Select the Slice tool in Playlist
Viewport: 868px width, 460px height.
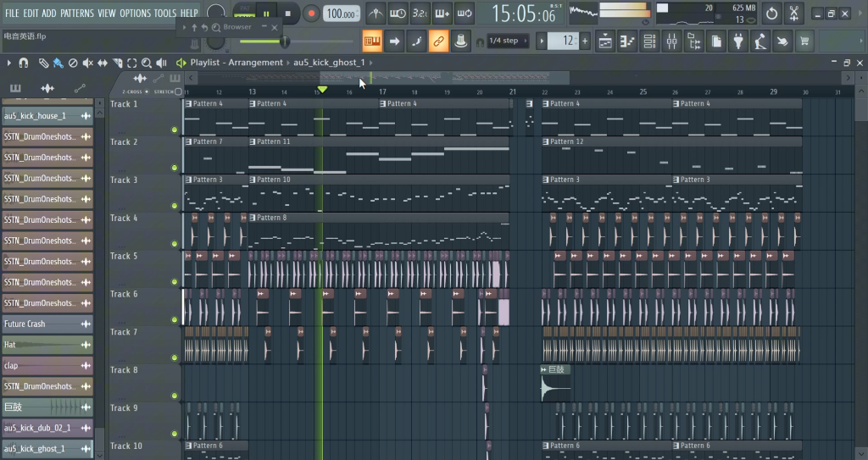pyautogui.click(x=117, y=63)
